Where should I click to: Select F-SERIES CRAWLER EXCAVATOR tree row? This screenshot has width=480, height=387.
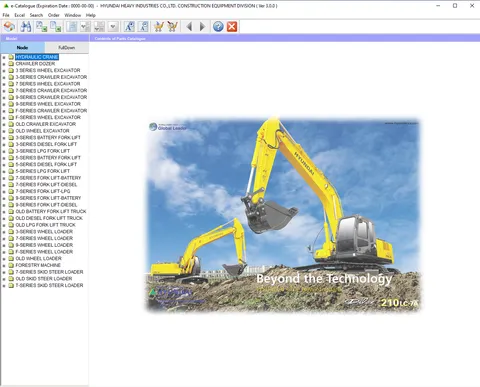[51, 111]
